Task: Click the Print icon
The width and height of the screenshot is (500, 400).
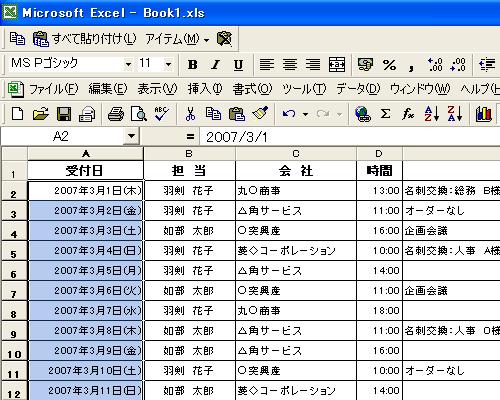Action: (116, 114)
